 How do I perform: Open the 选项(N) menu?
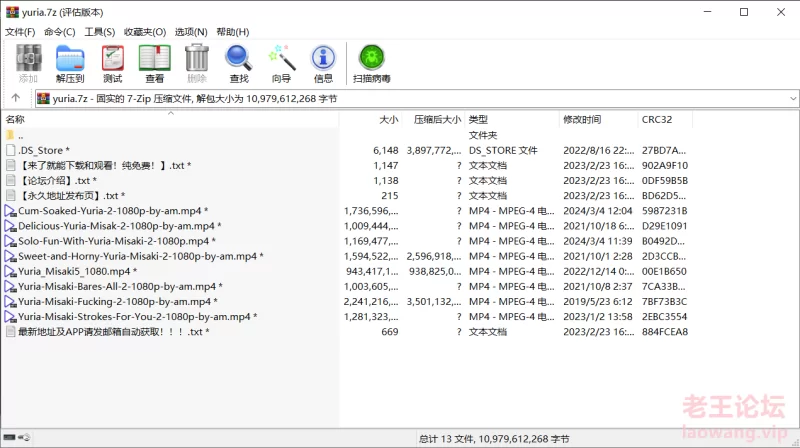(191, 32)
